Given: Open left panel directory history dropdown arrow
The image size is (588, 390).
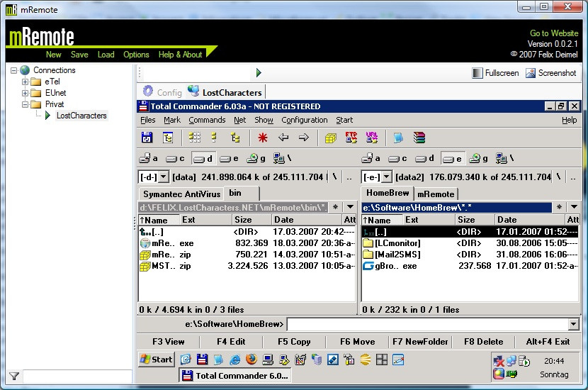Looking at the screenshot, I should tap(350, 207).
